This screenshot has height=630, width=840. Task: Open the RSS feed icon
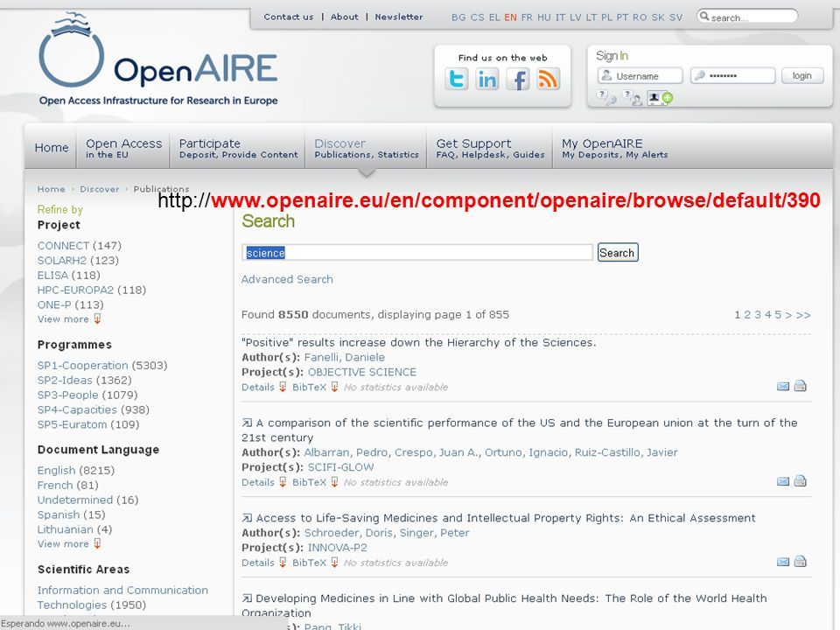coord(549,80)
